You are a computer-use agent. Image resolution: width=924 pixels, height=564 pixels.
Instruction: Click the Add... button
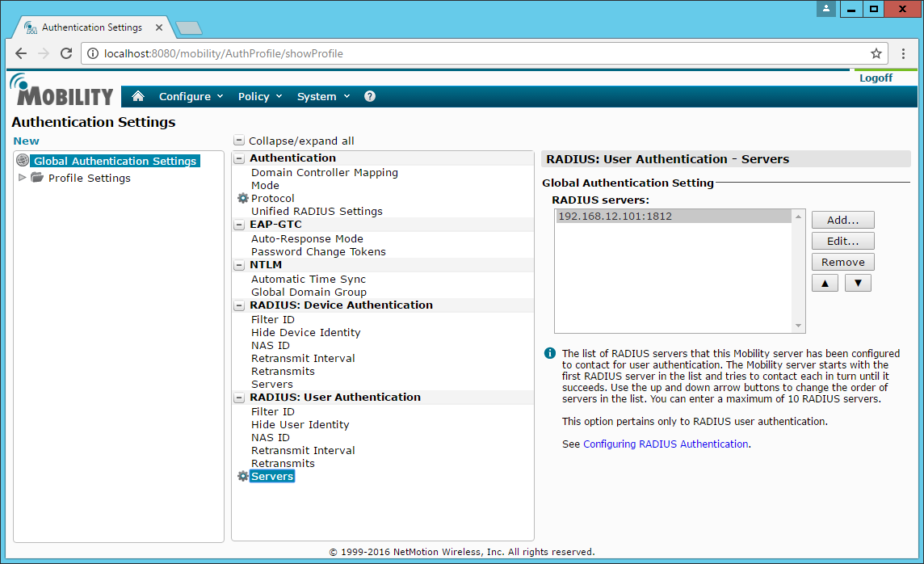pyautogui.click(x=842, y=220)
